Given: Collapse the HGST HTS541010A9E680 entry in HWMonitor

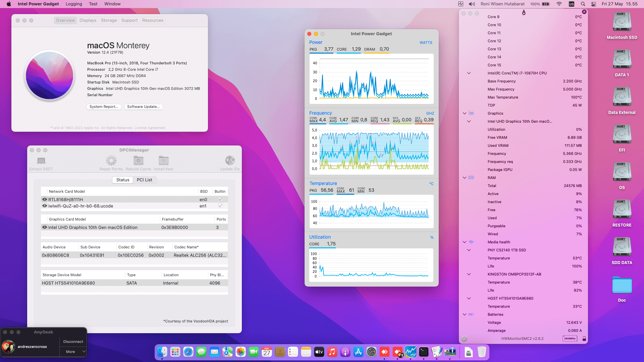Looking at the screenshot, I should [x=469, y=298].
